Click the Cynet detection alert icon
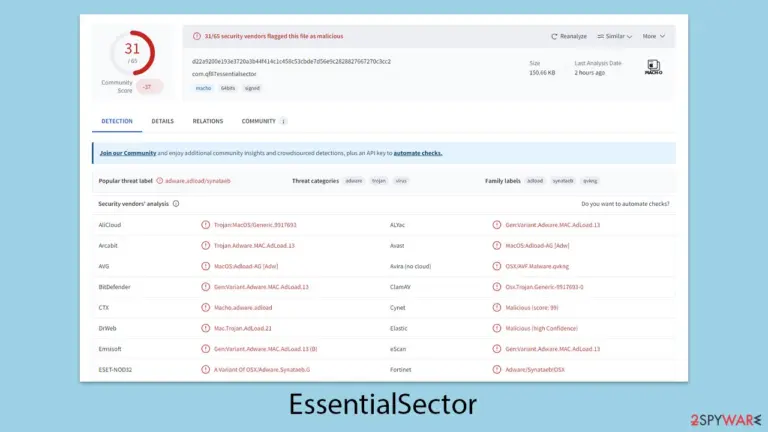The width and height of the screenshot is (768, 432). pyautogui.click(x=497, y=308)
